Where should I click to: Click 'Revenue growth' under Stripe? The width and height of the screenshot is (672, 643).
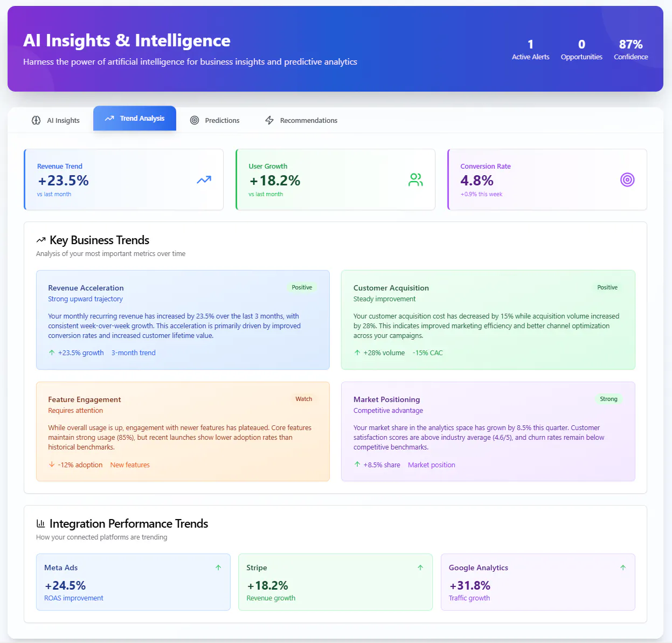pos(271,598)
